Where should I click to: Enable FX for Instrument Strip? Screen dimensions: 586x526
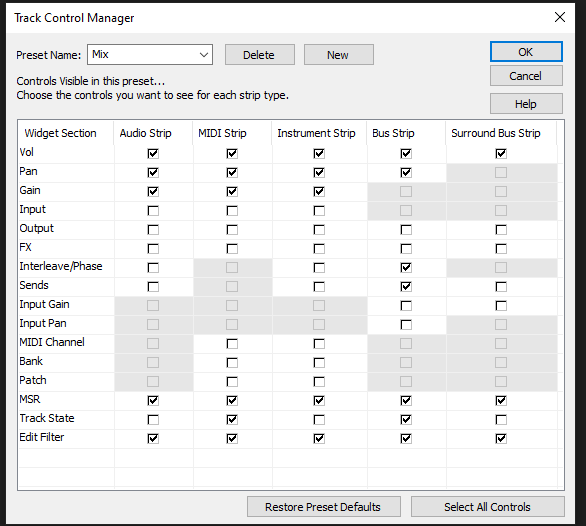319,249
